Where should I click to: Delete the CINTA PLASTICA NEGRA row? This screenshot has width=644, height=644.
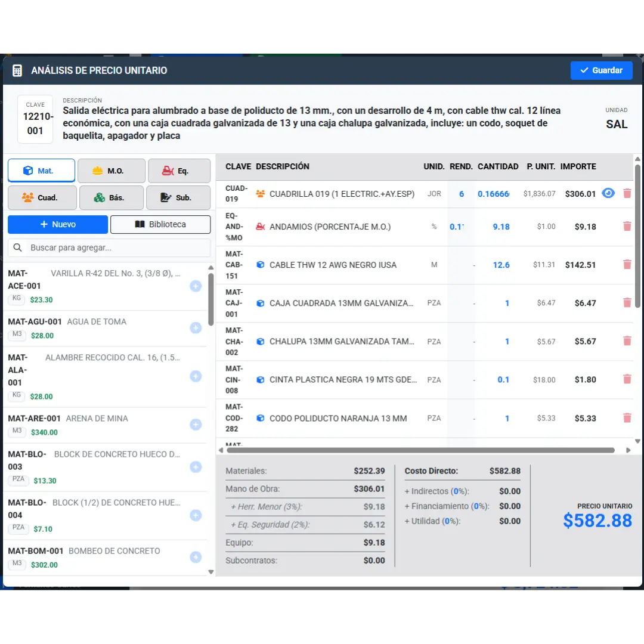(627, 379)
